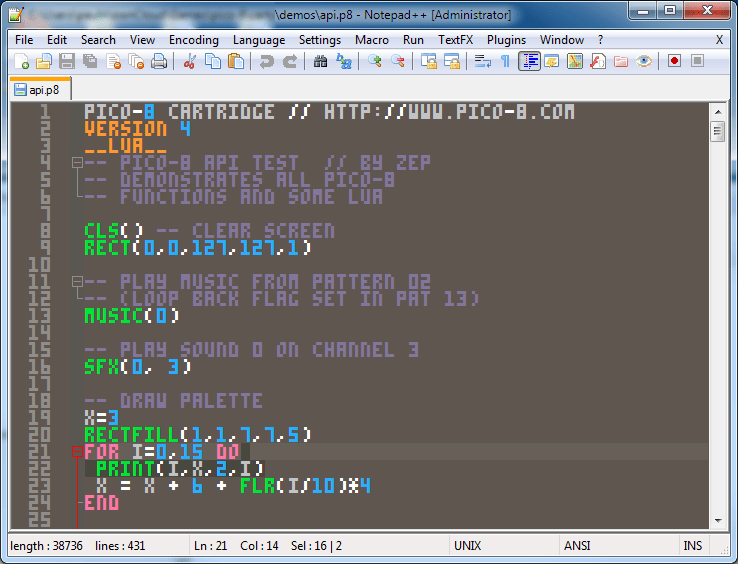Open Find with the binoculars icon

pyautogui.click(x=321, y=61)
